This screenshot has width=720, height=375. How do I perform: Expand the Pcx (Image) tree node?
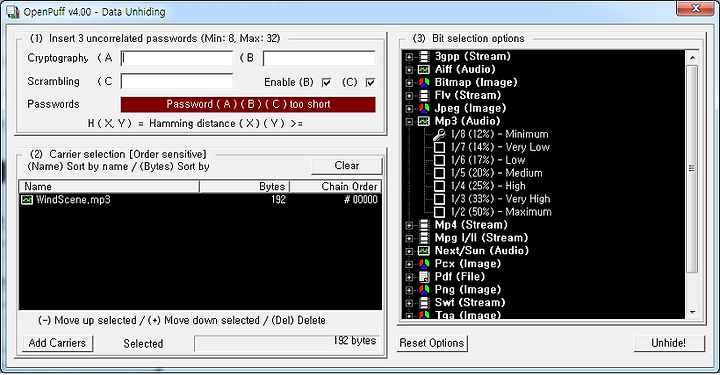click(x=409, y=264)
